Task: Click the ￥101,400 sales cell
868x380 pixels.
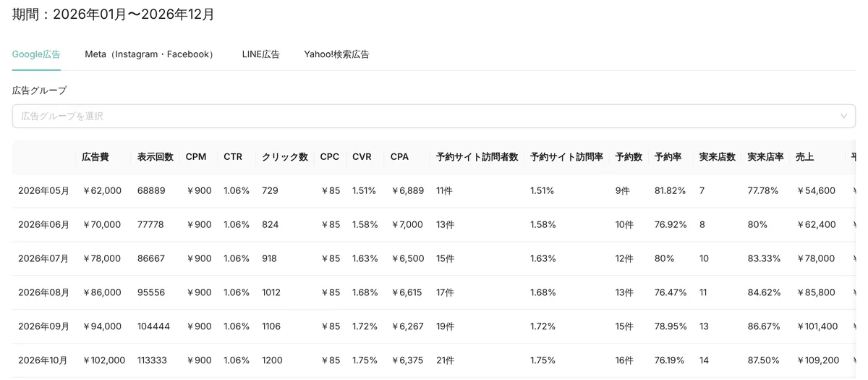Action: 817,326
